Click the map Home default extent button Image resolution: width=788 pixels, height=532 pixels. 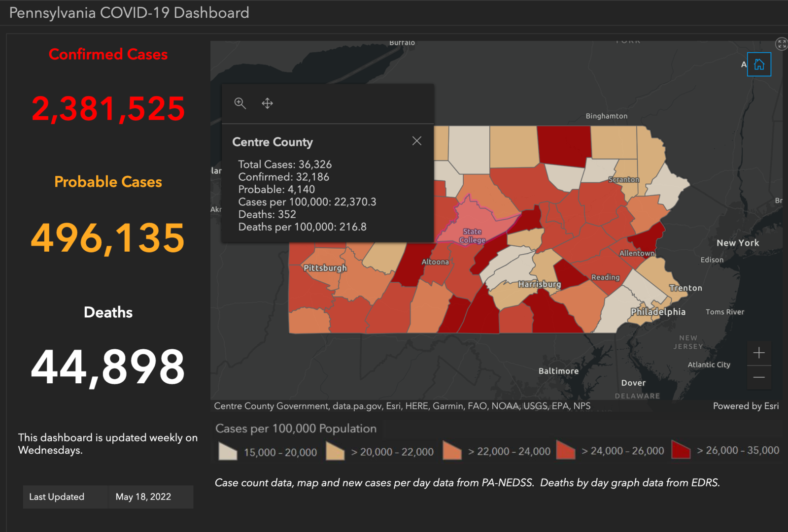click(759, 65)
